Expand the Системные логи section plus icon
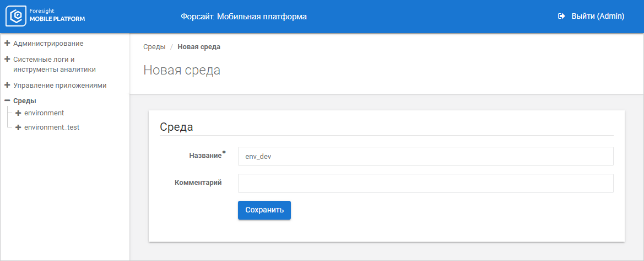This screenshot has height=261, width=644. 7,59
